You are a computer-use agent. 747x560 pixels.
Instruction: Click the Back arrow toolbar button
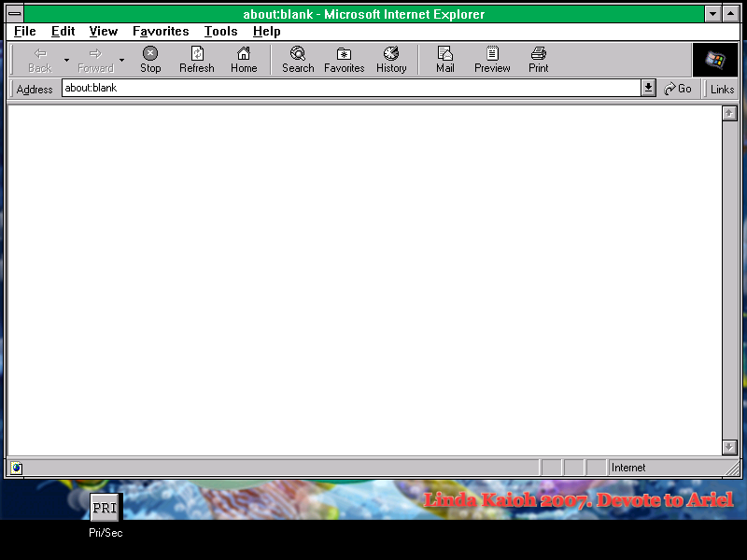(40, 60)
